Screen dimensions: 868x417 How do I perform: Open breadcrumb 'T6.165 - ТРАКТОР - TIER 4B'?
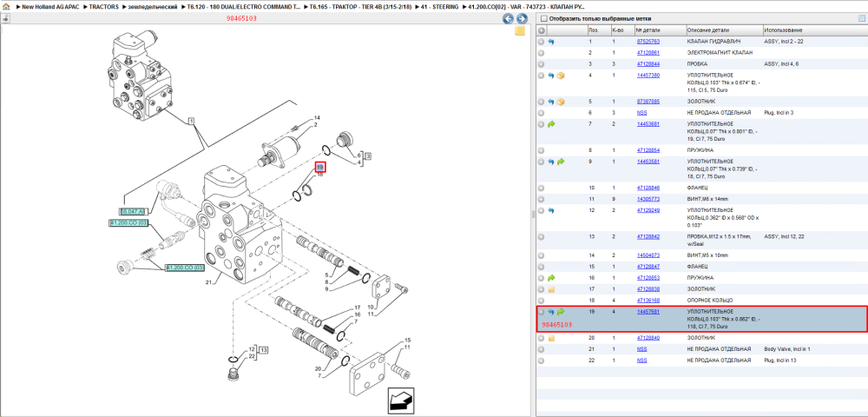click(361, 7)
